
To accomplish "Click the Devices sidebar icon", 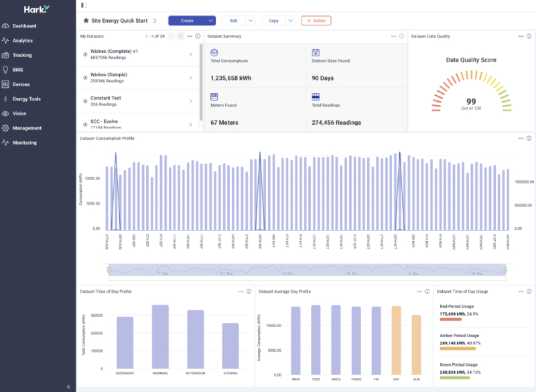I will [6, 84].
